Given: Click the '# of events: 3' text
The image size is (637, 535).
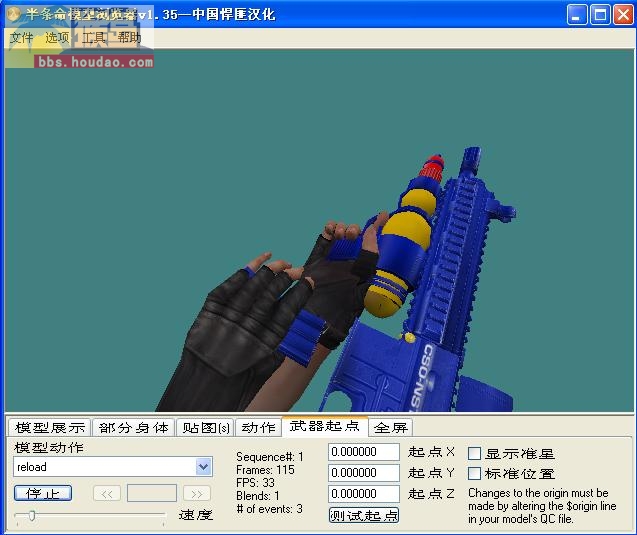Looking at the screenshot, I should coord(270,509).
